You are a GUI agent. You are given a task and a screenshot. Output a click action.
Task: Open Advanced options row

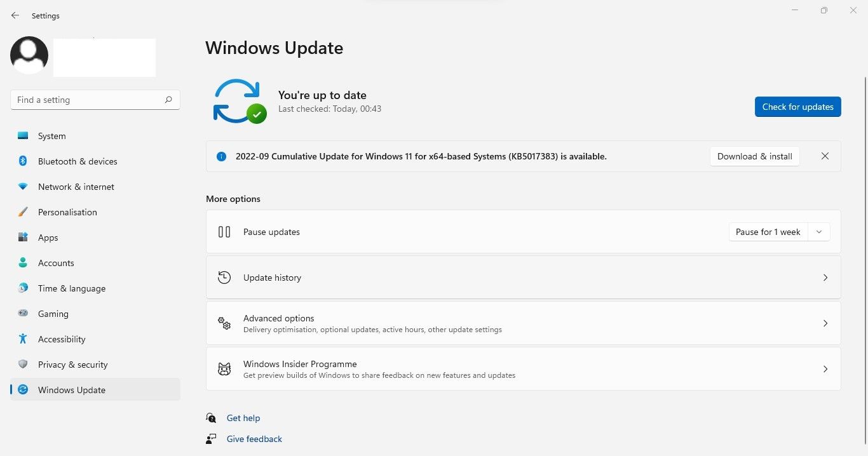tap(524, 323)
